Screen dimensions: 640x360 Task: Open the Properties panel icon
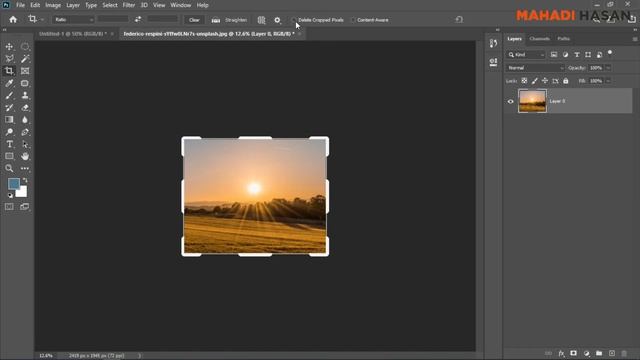pyautogui.click(x=493, y=62)
